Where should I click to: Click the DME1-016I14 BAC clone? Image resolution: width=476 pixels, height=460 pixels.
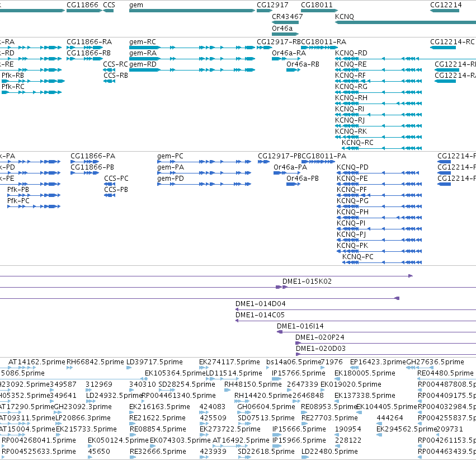(x=376, y=332)
